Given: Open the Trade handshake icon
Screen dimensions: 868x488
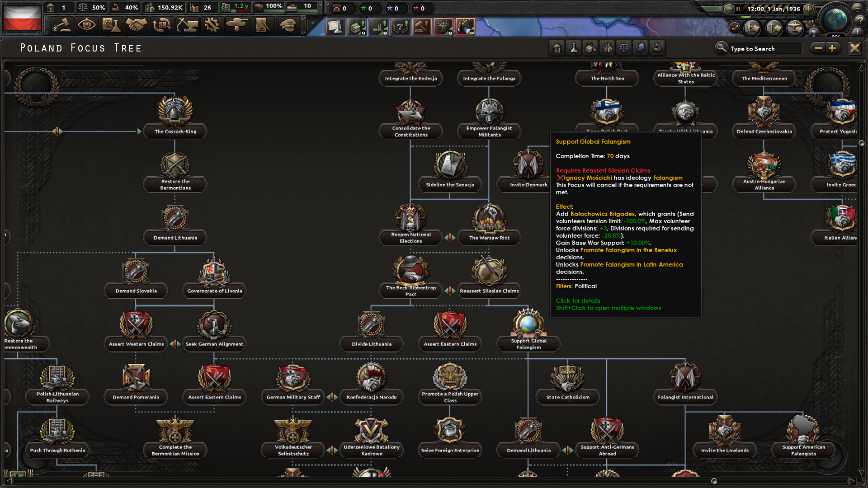Looking at the screenshot, I should pos(136,25).
